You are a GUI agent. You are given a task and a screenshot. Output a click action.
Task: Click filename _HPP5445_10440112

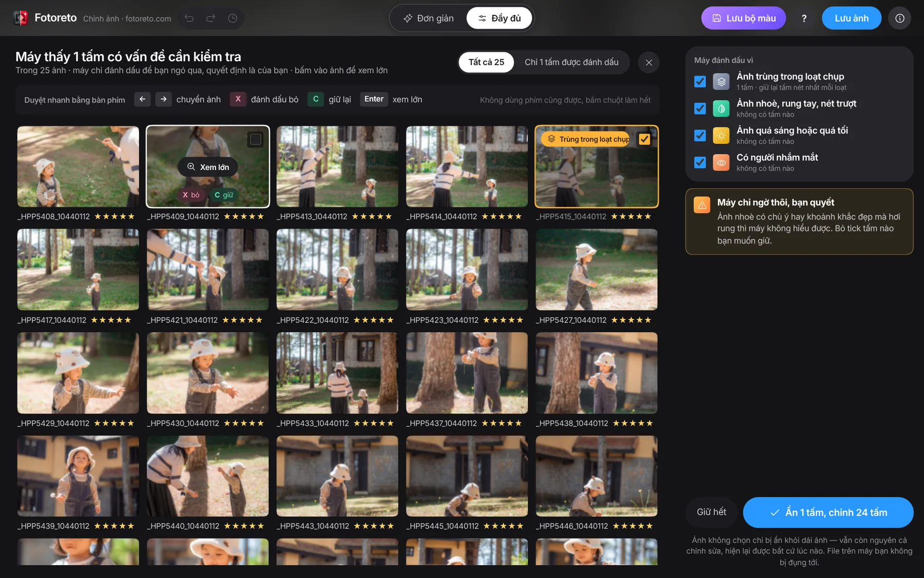tap(442, 526)
